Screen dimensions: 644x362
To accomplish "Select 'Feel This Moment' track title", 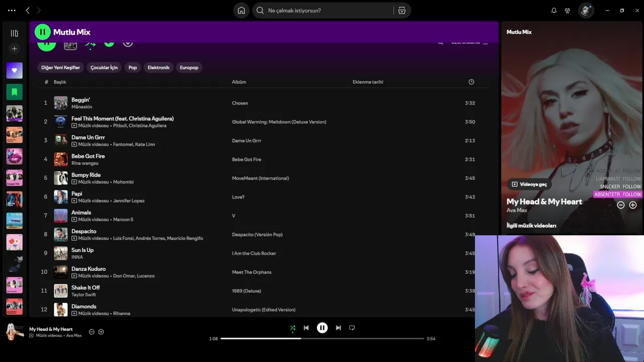I will [122, 119].
